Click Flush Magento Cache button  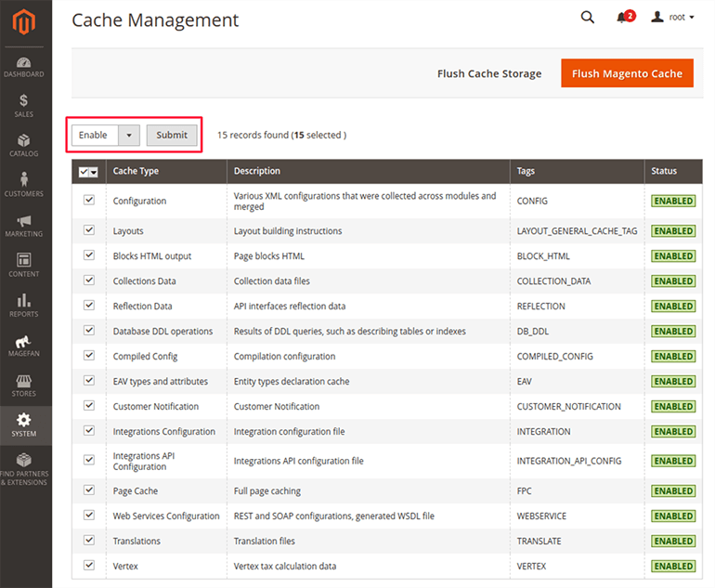click(x=627, y=73)
